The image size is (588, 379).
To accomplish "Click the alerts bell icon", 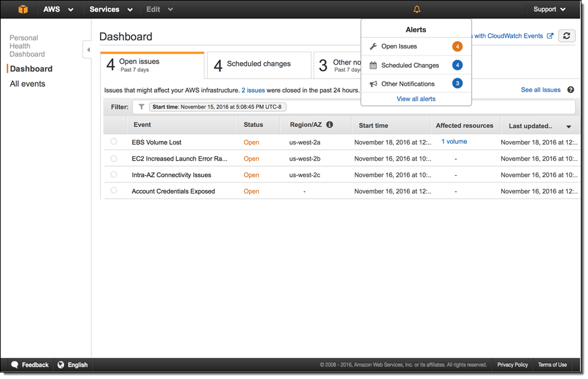I will pyautogui.click(x=417, y=9).
